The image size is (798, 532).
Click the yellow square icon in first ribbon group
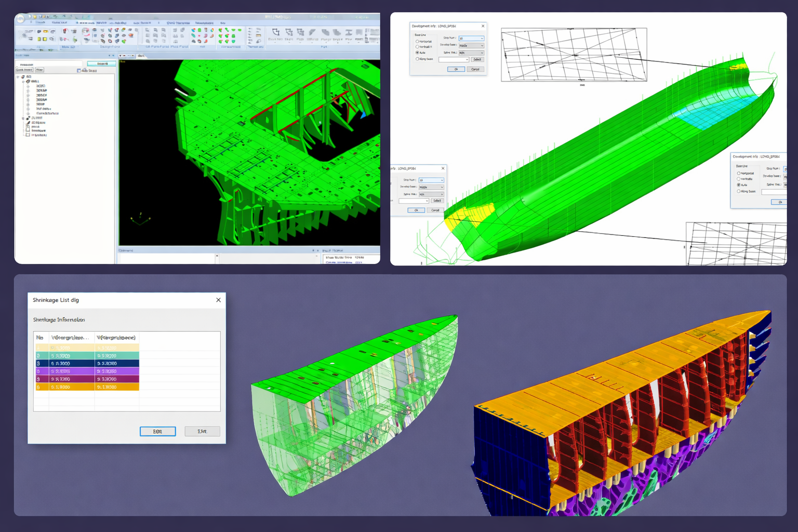(45, 39)
